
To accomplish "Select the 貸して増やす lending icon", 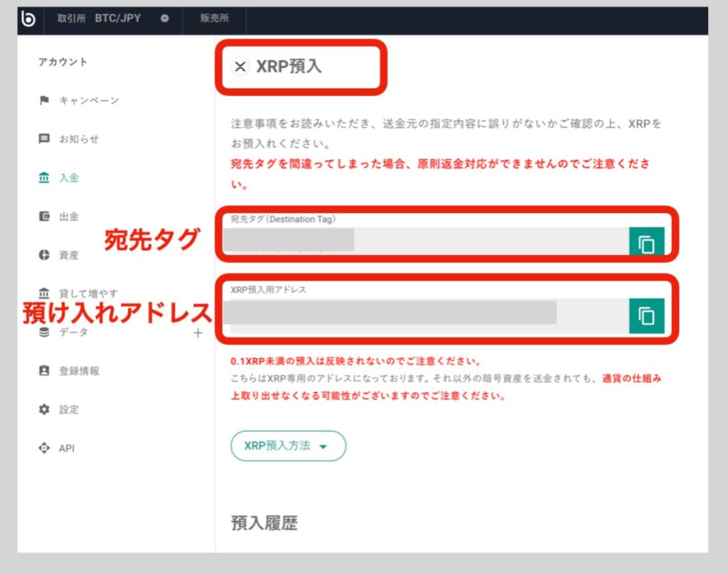I will click(44, 293).
